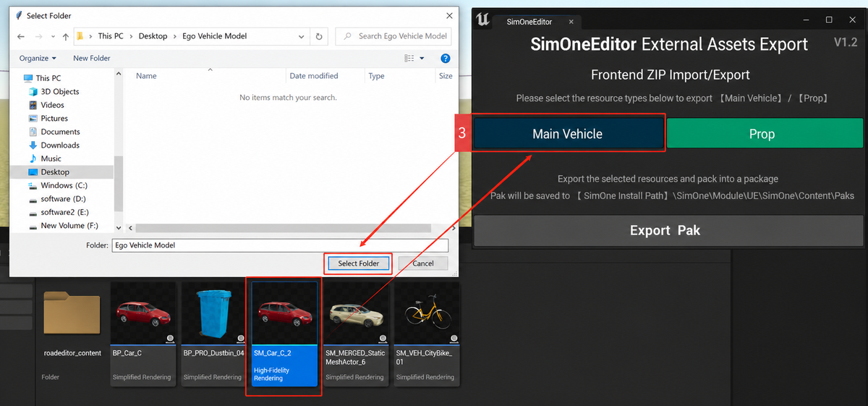Select software (D:) drive
868x406 pixels.
point(63,198)
